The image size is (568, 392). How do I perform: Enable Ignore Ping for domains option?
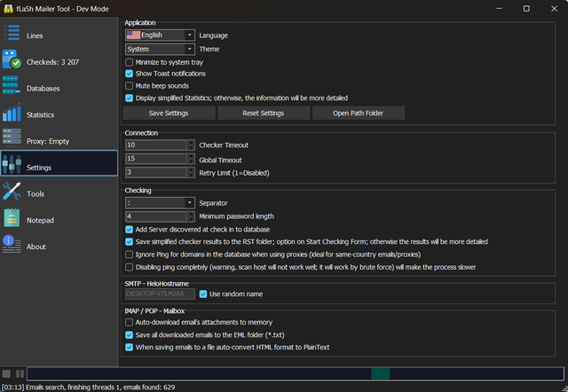pyautogui.click(x=129, y=255)
